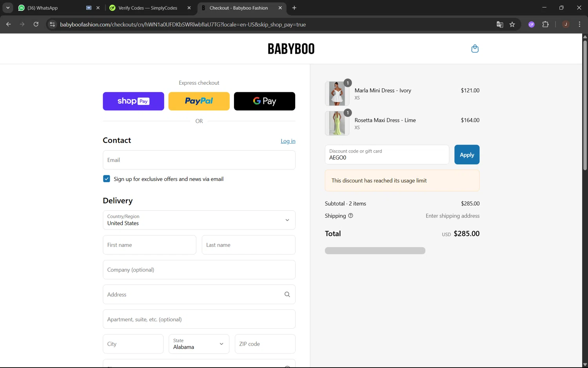Click the scrollbar up arrow
This screenshot has width=588, height=368.
click(x=585, y=37)
